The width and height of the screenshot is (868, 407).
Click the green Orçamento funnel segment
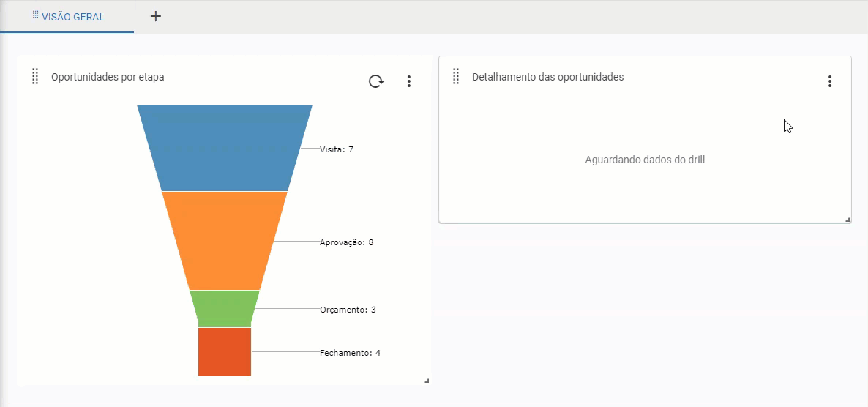pyautogui.click(x=225, y=308)
